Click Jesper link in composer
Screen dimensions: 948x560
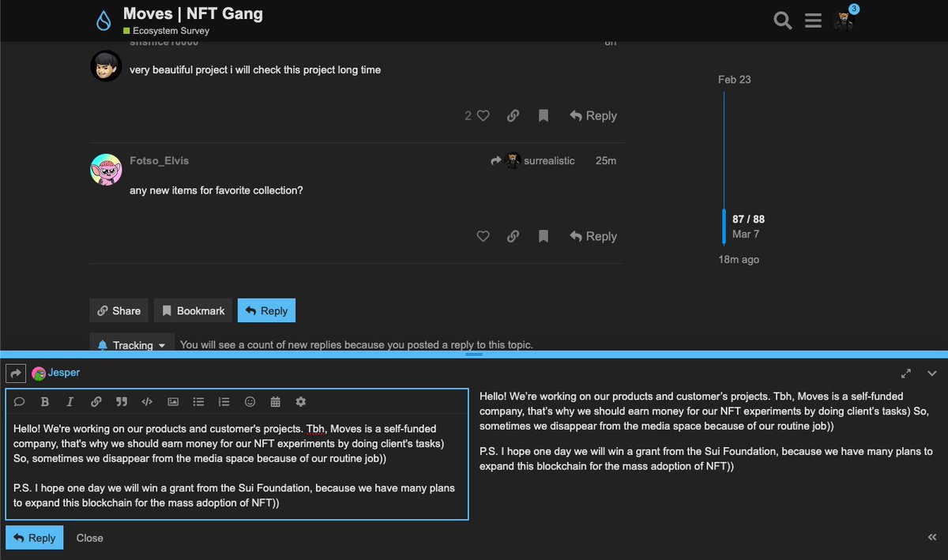click(63, 372)
